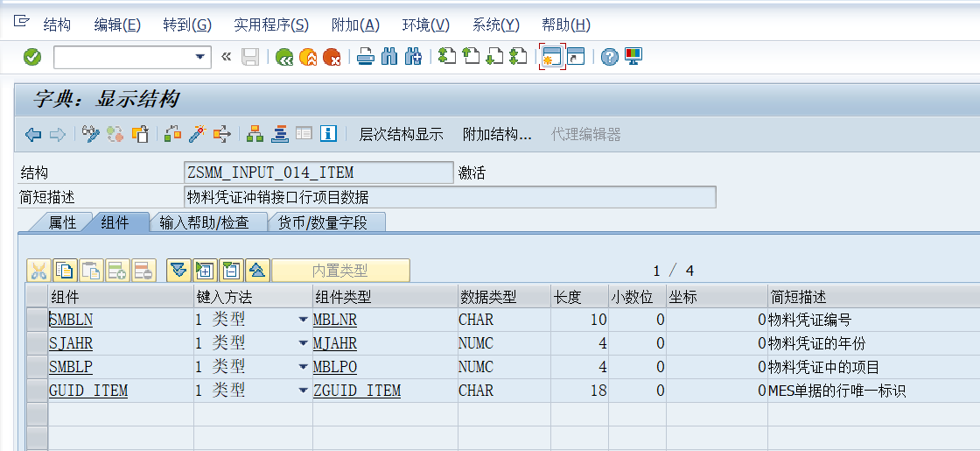Click the Display Object List hierarchy icon
The height and width of the screenshot is (451, 980).
pos(255,134)
